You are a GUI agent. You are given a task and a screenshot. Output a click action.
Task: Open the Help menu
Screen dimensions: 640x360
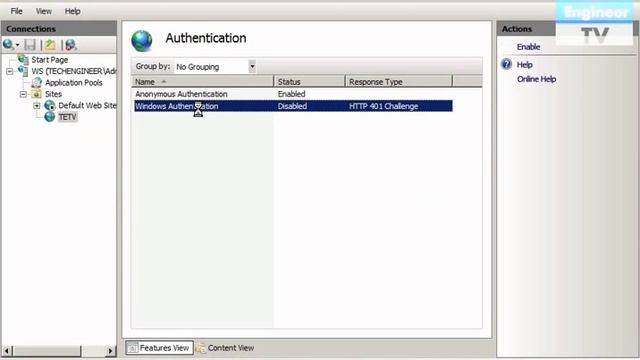pyautogui.click(x=72, y=11)
